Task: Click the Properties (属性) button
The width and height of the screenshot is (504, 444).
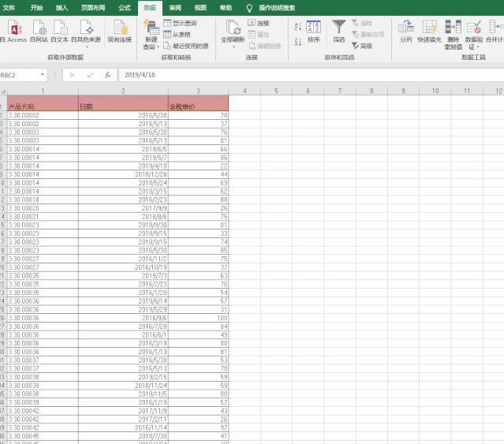Action: point(259,35)
